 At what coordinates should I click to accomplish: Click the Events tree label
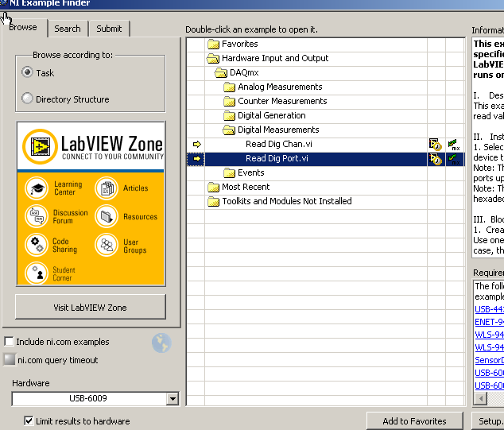click(x=250, y=173)
